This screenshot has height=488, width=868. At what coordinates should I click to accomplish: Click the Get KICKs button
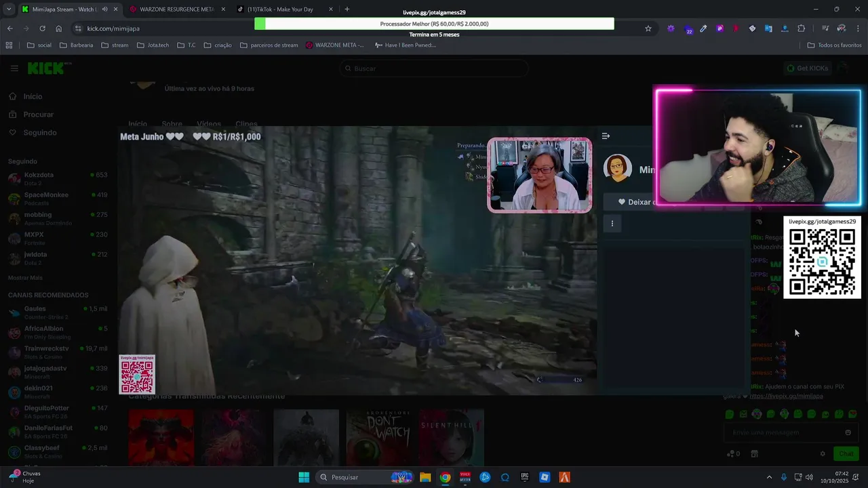[807, 68]
